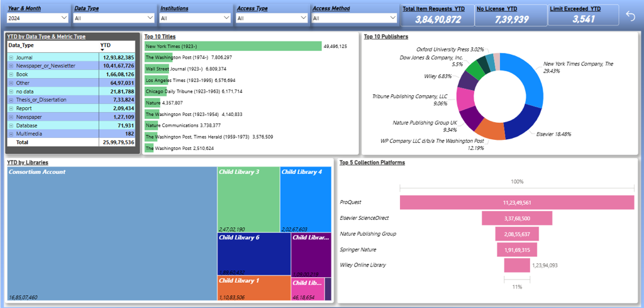Expand the Journal row
Viewport: 644px width, 308px height.
click(x=11, y=58)
